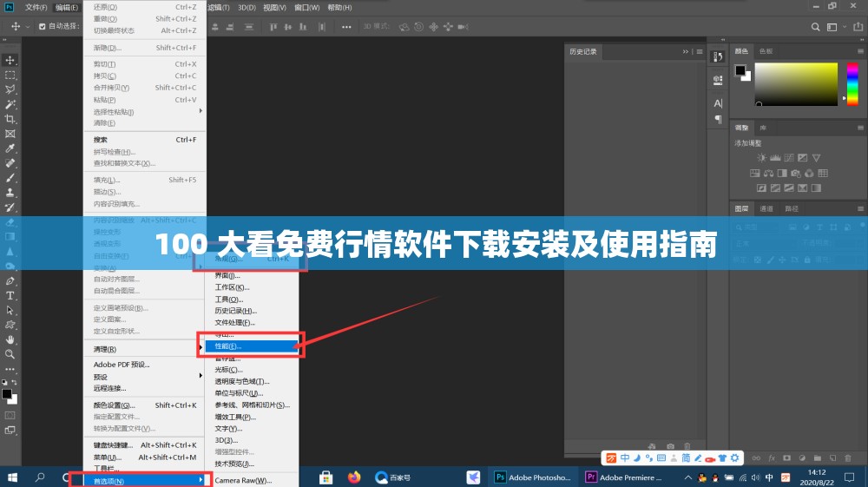Select the History Brush tool
The width and height of the screenshot is (868, 487).
[x=10, y=207]
